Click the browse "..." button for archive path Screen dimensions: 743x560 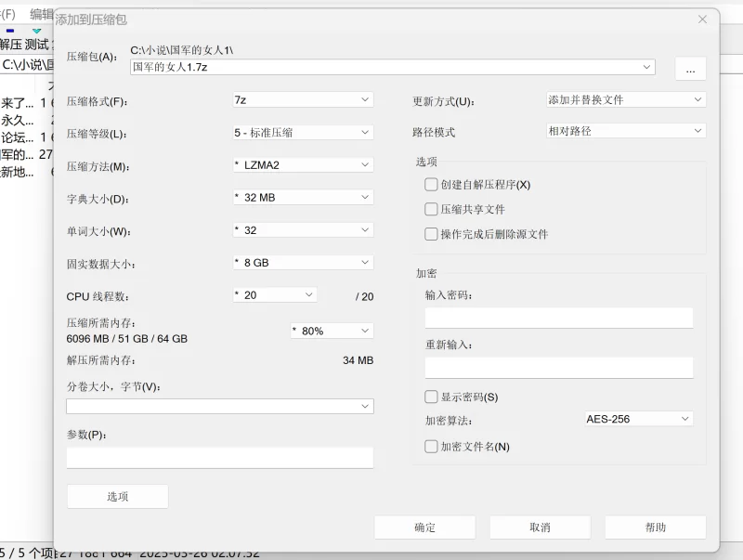(690, 69)
